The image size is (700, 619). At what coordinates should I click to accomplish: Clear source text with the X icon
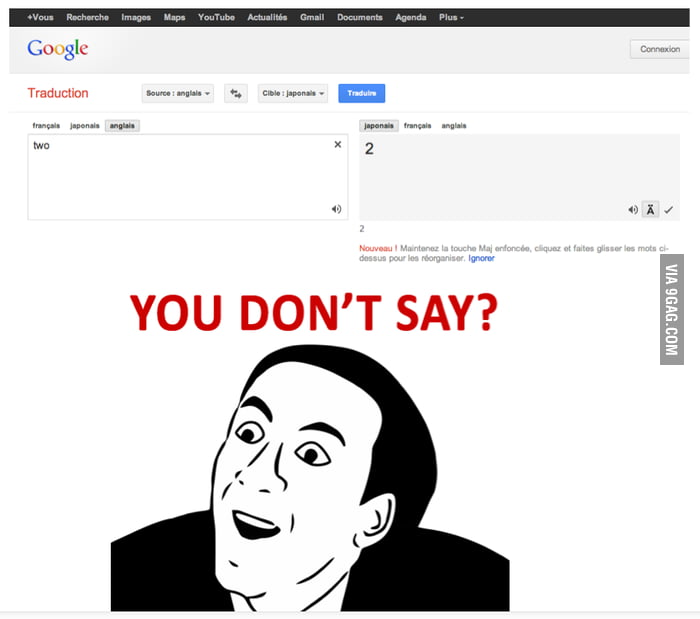tap(337, 145)
